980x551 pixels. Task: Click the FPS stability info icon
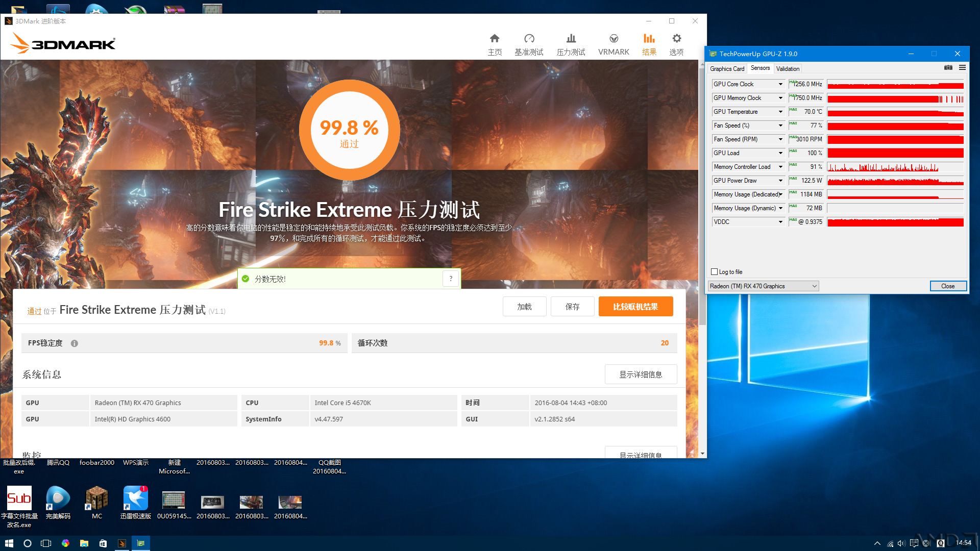(x=75, y=343)
